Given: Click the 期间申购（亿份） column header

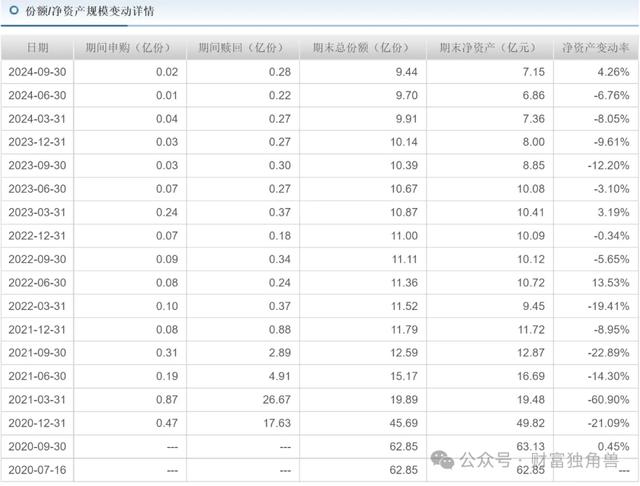Looking at the screenshot, I should pyautogui.click(x=128, y=48).
